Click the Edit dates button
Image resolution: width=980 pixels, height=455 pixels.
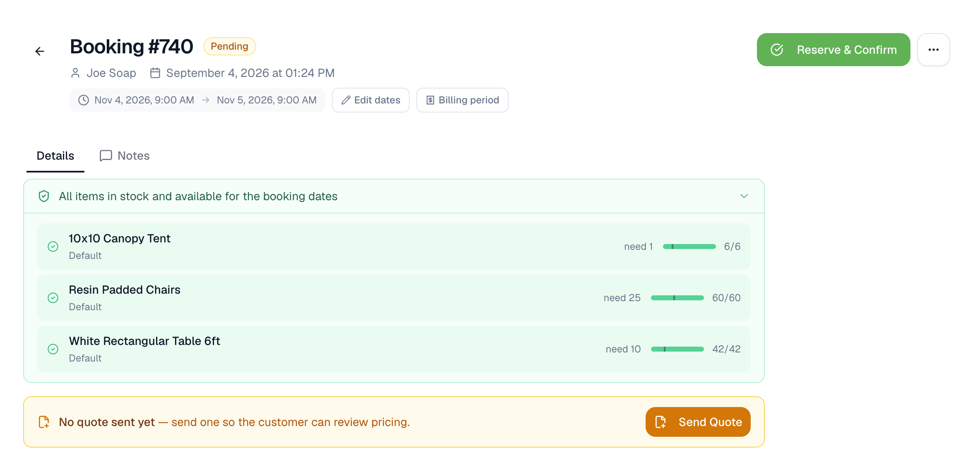[x=371, y=100]
